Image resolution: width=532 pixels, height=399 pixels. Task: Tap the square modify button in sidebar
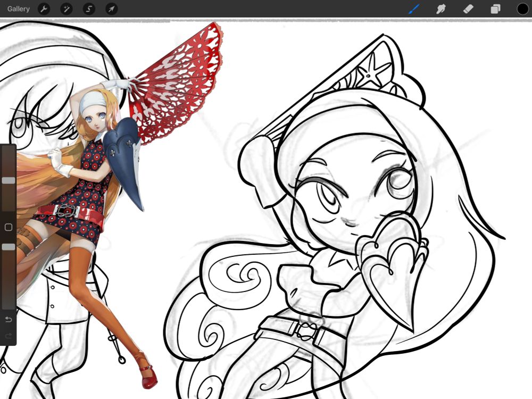pyautogui.click(x=9, y=227)
